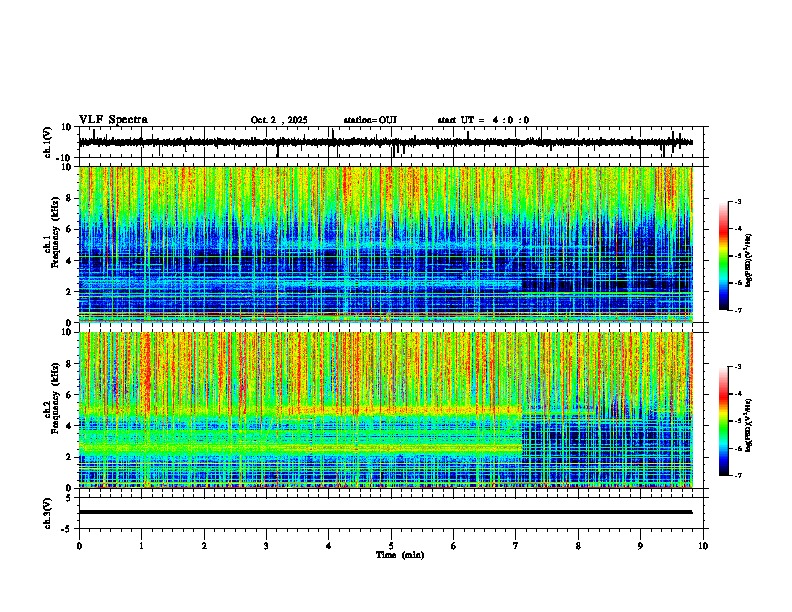Click time axis tick label "6"
Screen dimensions: 792x612
tap(454, 546)
